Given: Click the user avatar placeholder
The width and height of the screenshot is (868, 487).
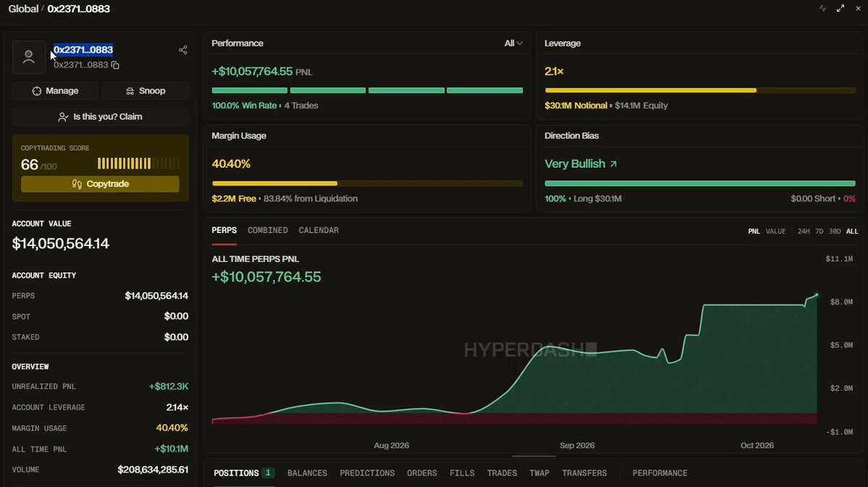Looking at the screenshot, I should (29, 57).
